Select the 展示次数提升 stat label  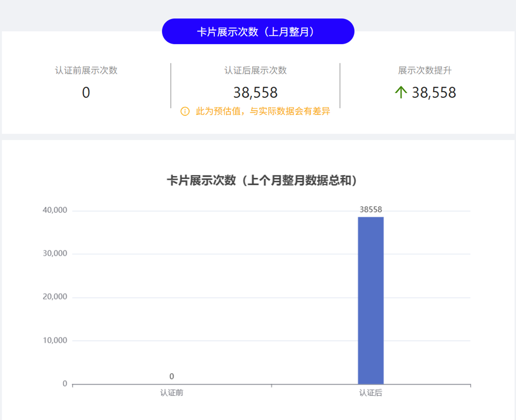424,70
